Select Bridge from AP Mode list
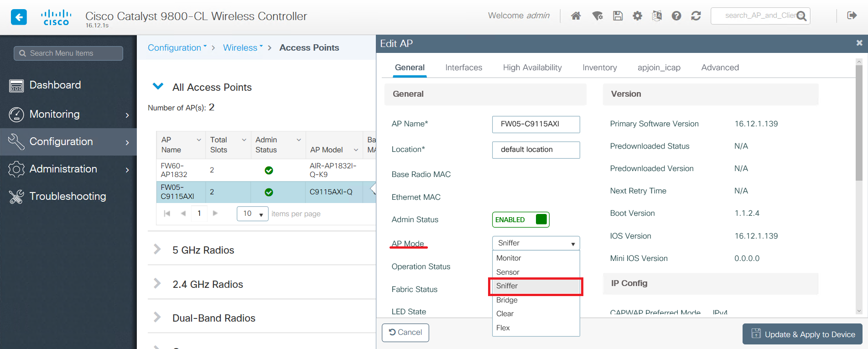 click(x=507, y=300)
